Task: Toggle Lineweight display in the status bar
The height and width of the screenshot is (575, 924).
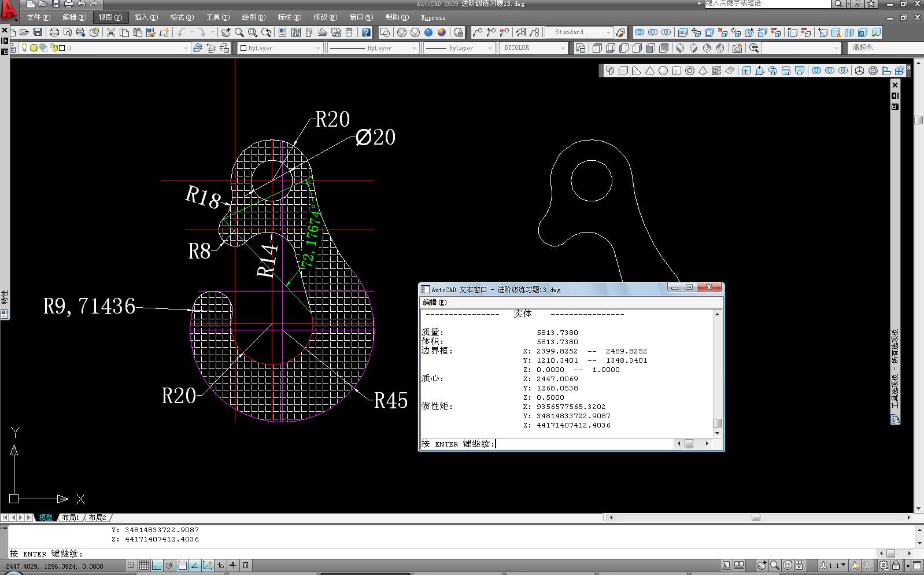Action: click(233, 565)
